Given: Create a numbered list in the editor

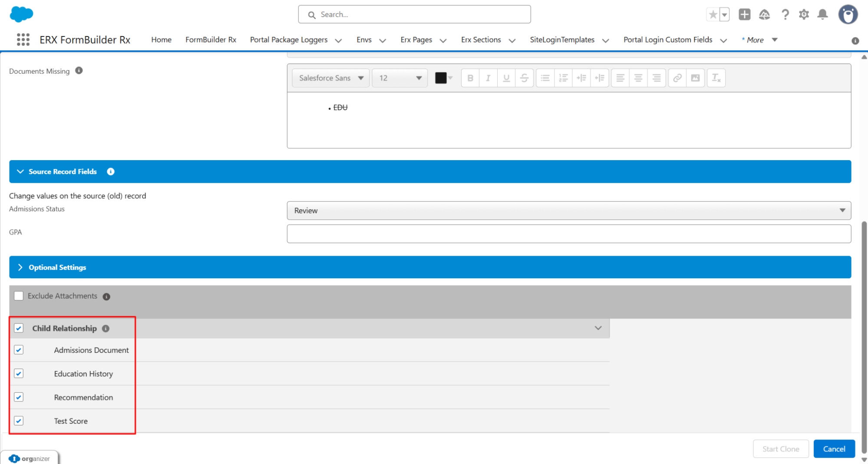Looking at the screenshot, I should (563, 78).
